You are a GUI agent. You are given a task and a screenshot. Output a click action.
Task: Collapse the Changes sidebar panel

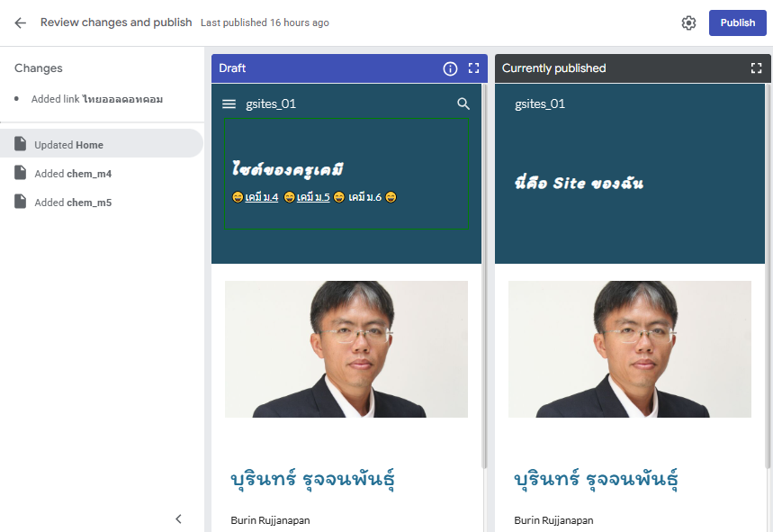[x=178, y=518]
